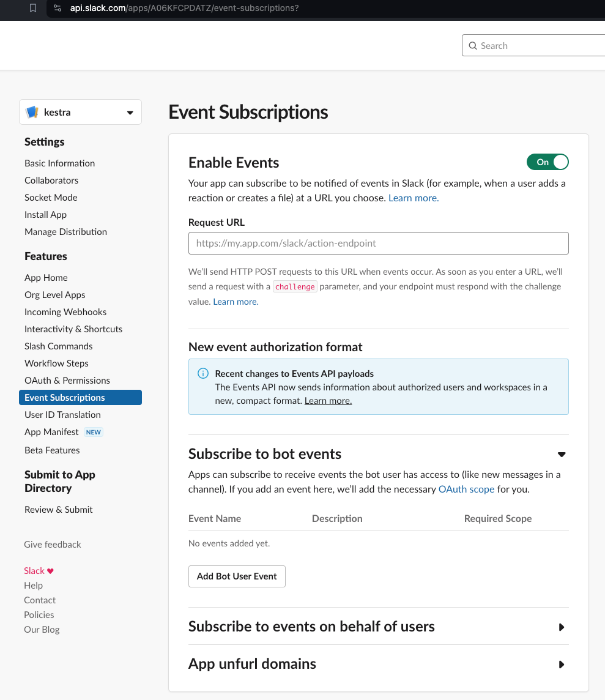605x700 pixels.
Task: Open OAuth & Permissions in sidebar
Action: click(67, 381)
